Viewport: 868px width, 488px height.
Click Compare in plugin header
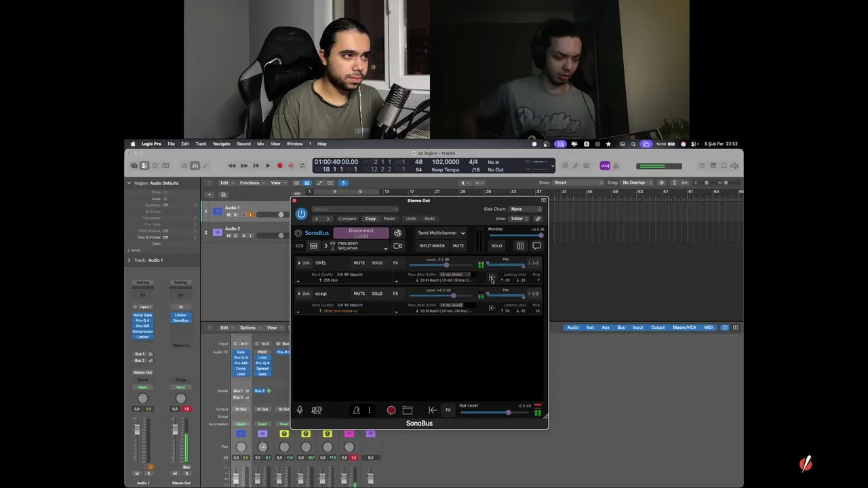coord(347,219)
